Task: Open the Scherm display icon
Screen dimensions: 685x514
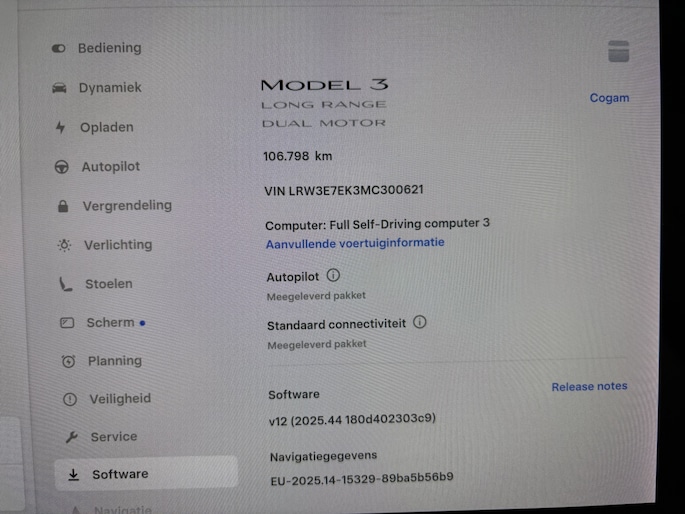Action: coord(67,323)
